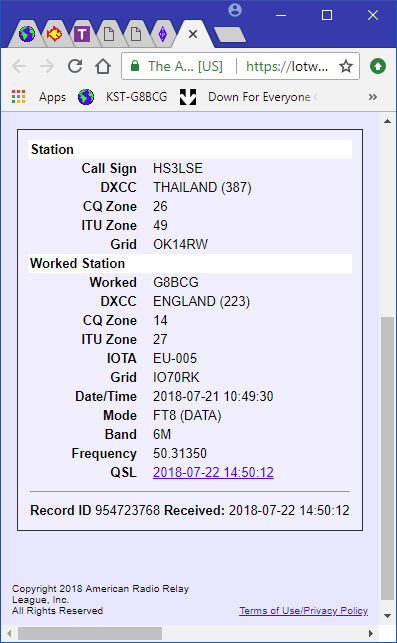Open the purple T icon tab
Image resolution: width=397 pixels, height=643 pixels.
(x=82, y=34)
